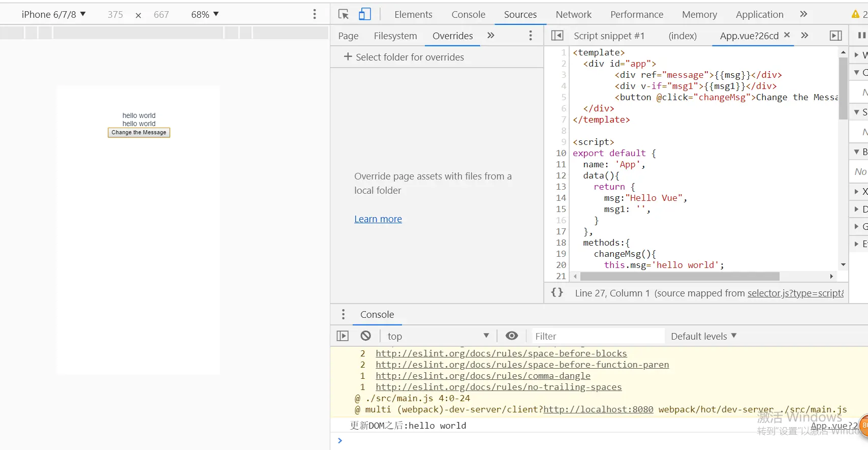Viewport: 868px width, 450px height.
Task: Click the code editor horizontal scrollbar
Action: point(679,276)
